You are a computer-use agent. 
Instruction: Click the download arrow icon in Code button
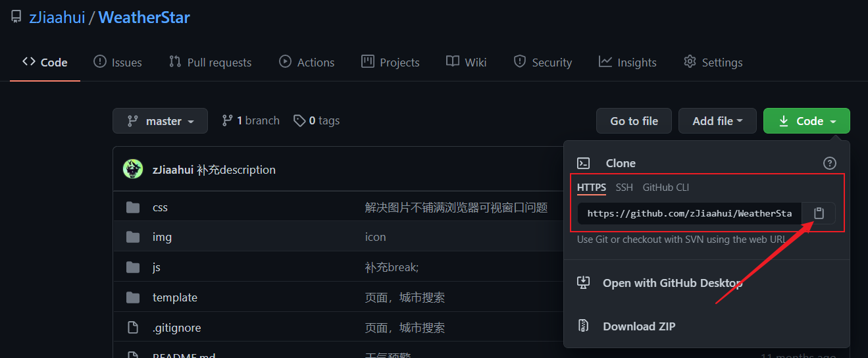click(784, 121)
